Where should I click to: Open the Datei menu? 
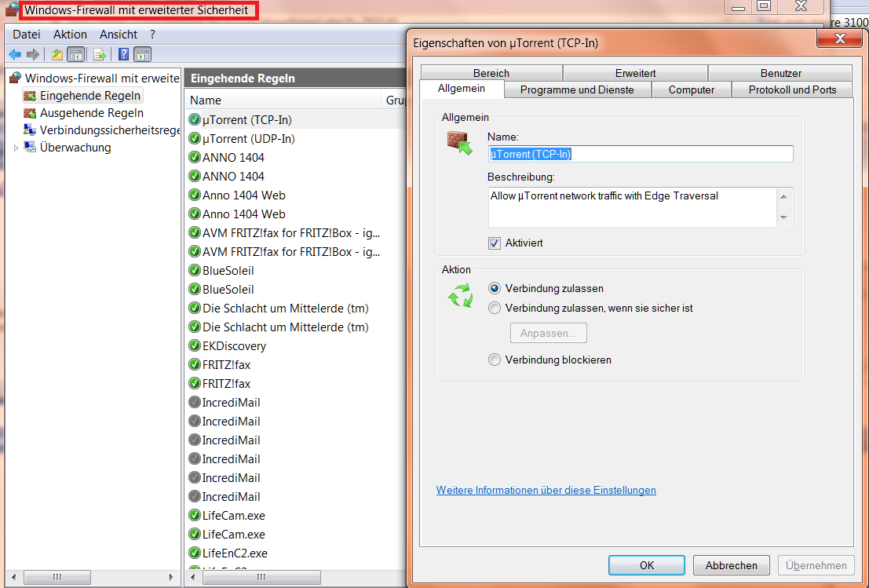click(x=27, y=35)
